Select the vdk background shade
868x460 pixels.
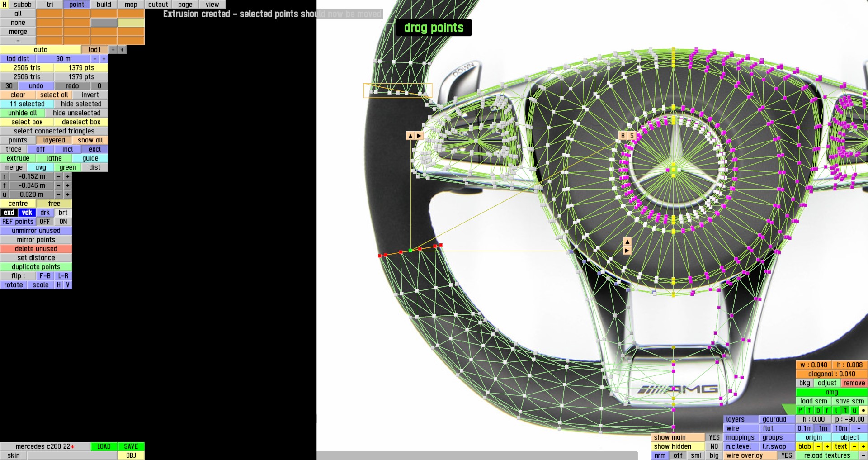(x=27, y=213)
